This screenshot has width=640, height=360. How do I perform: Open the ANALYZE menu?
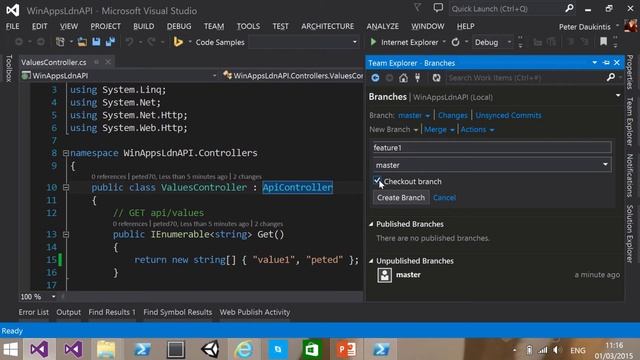pyautogui.click(x=382, y=26)
